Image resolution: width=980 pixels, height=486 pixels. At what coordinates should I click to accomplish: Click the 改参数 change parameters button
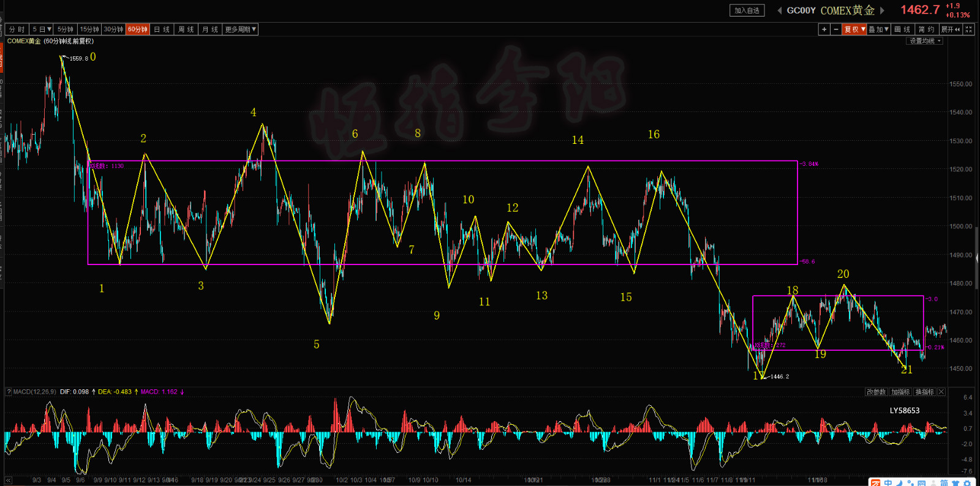point(876,392)
